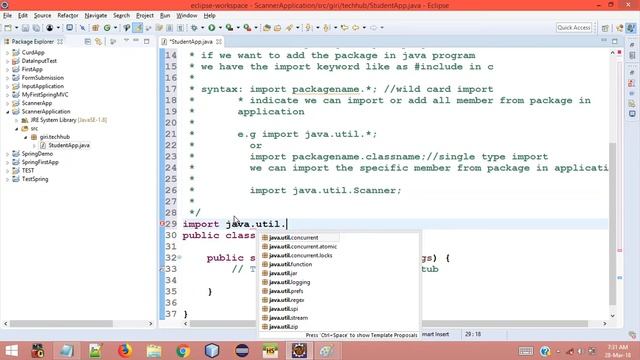This screenshot has width=640, height=360.
Task: Switch to the Java perspective icon
Action: pos(631,28)
